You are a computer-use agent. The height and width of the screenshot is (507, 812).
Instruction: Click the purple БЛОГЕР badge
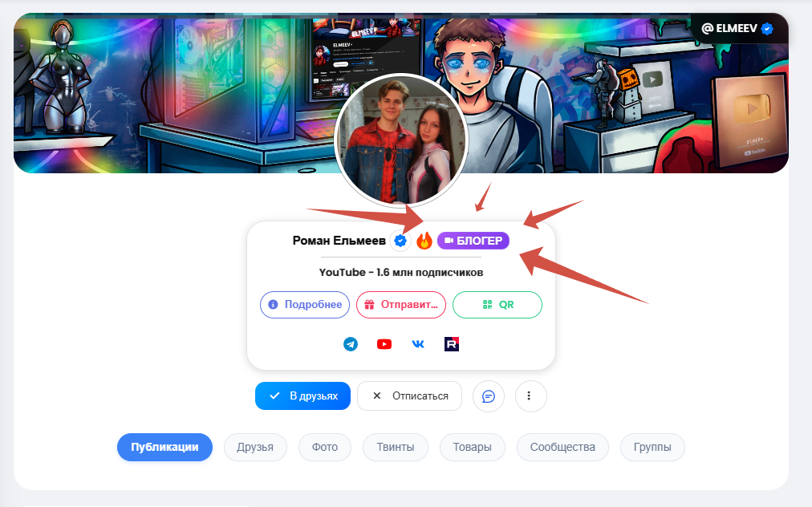point(473,241)
